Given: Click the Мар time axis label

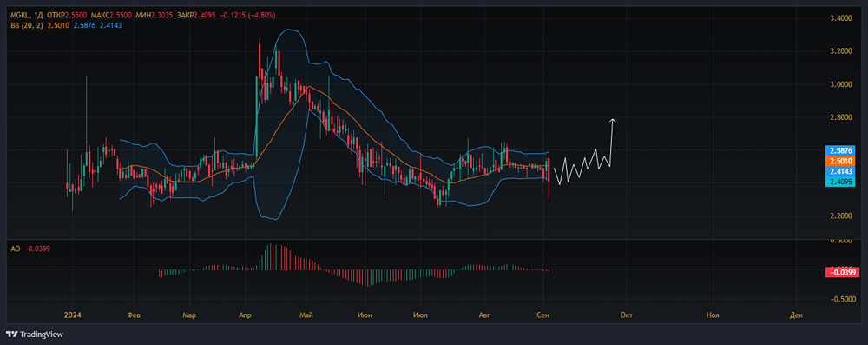Looking at the screenshot, I should pyautogui.click(x=189, y=315).
